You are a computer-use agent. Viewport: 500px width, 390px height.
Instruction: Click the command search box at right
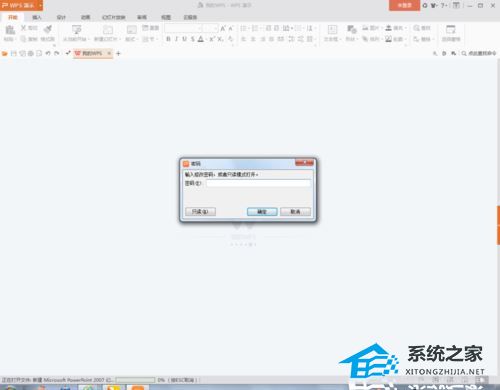479,53
